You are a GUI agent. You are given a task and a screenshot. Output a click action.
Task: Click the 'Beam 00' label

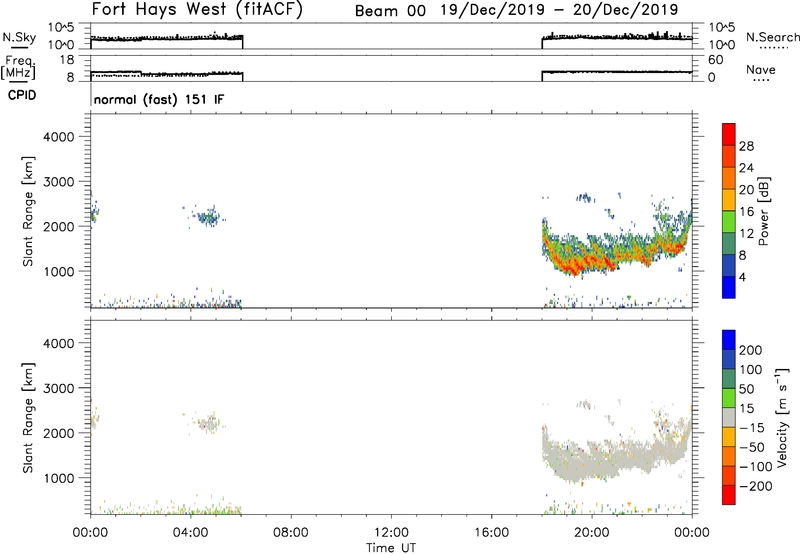[x=390, y=11]
